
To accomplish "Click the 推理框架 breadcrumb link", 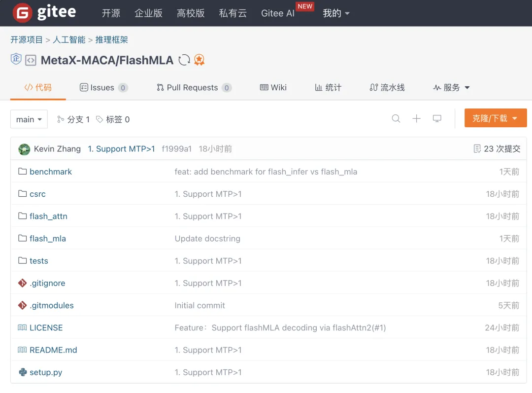I will [112, 40].
